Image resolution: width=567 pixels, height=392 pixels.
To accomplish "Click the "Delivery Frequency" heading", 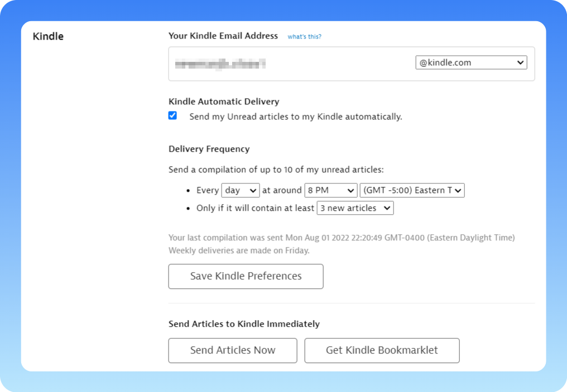I will pyautogui.click(x=209, y=149).
